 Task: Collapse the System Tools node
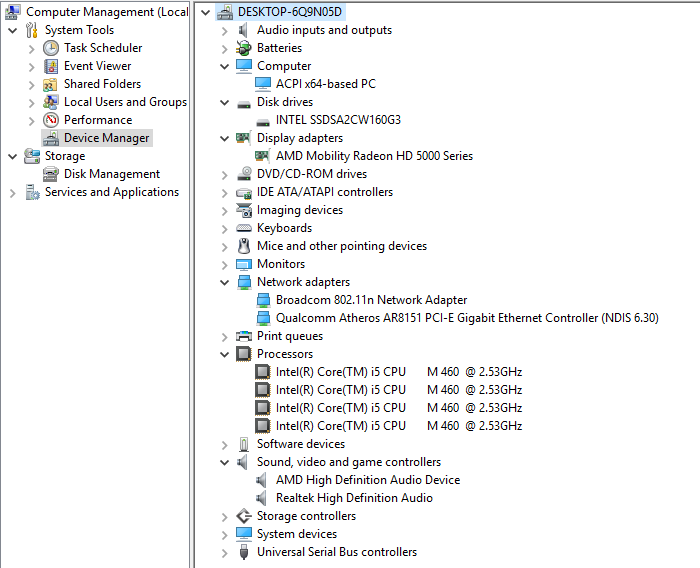pyautogui.click(x=12, y=31)
